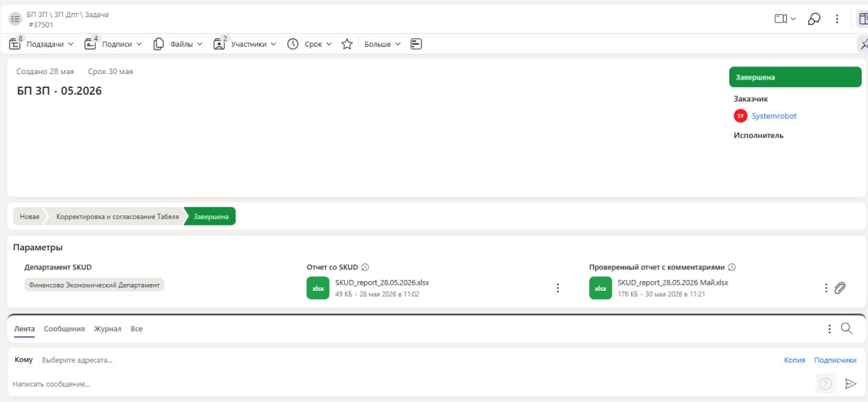Toggle the side panel layout icon

(x=863, y=19)
